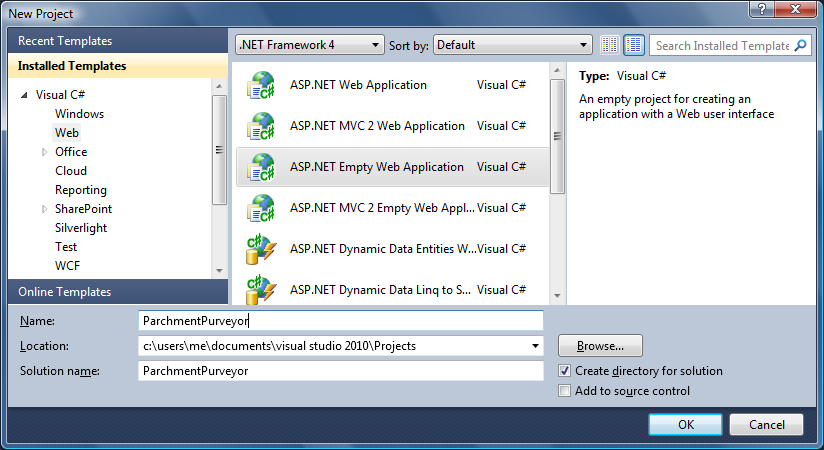Click the OK button
Screen dimensions: 824x450
pyautogui.click(x=685, y=424)
